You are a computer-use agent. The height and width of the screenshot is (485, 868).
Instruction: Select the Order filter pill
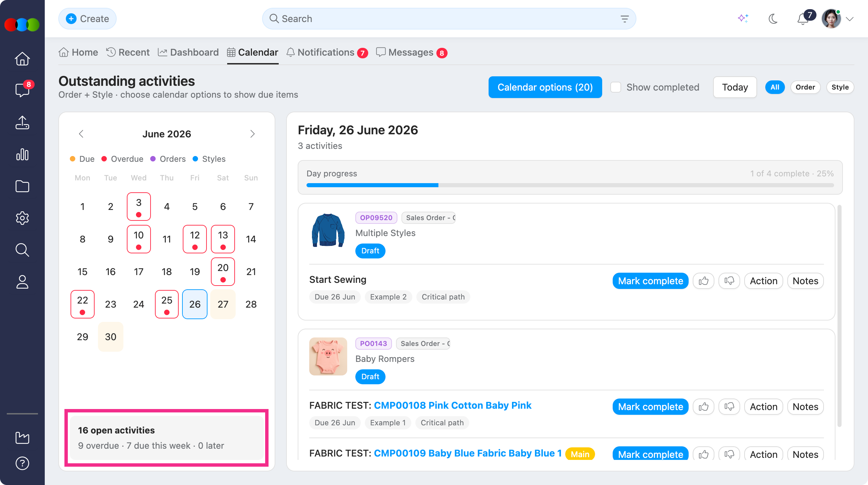(x=805, y=87)
